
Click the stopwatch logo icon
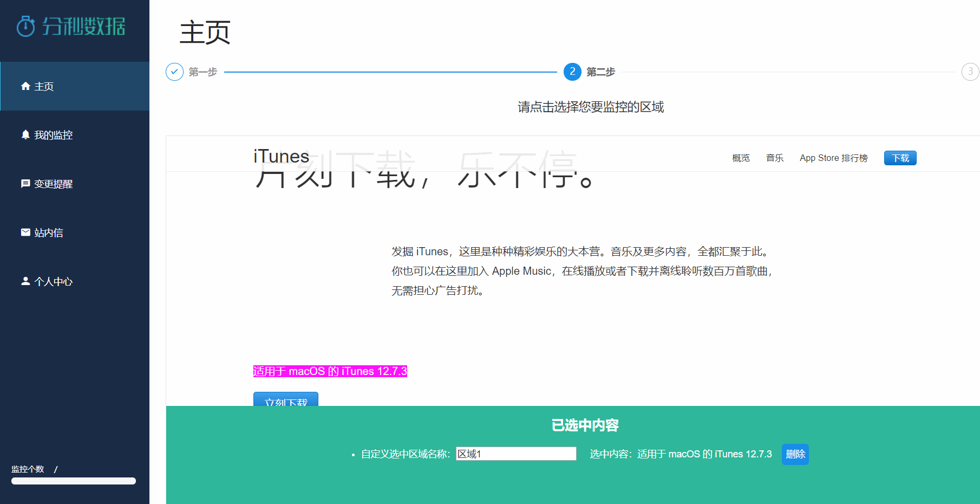tap(25, 26)
